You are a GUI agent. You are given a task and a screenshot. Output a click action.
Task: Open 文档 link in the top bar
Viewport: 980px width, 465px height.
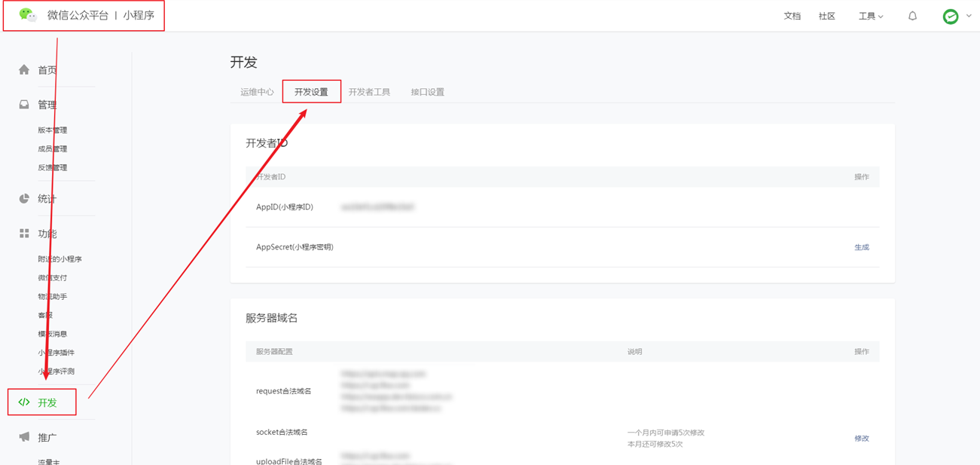pos(792,16)
